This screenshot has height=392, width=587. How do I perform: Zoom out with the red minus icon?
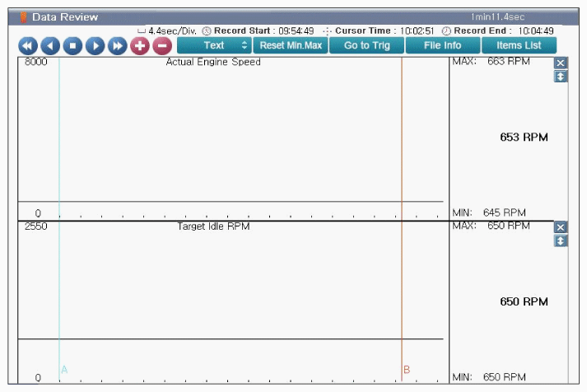point(162,46)
